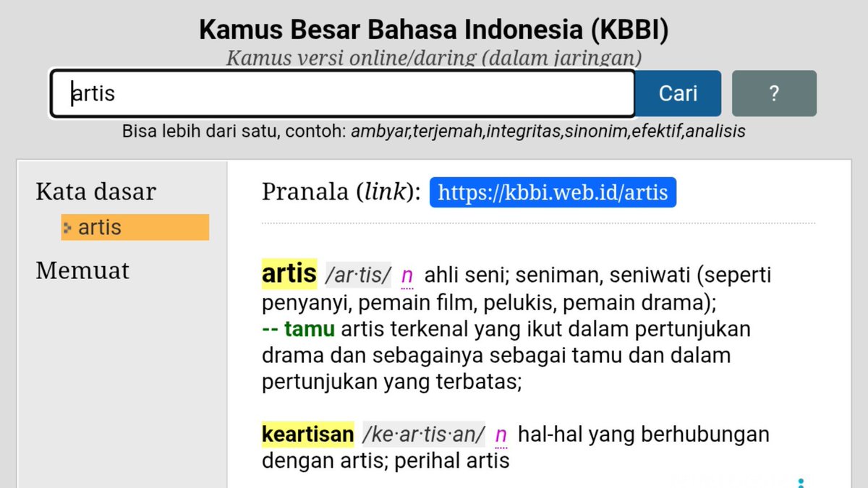This screenshot has height=488, width=868.
Task: Click the Pranala (link) label
Action: 341,192
